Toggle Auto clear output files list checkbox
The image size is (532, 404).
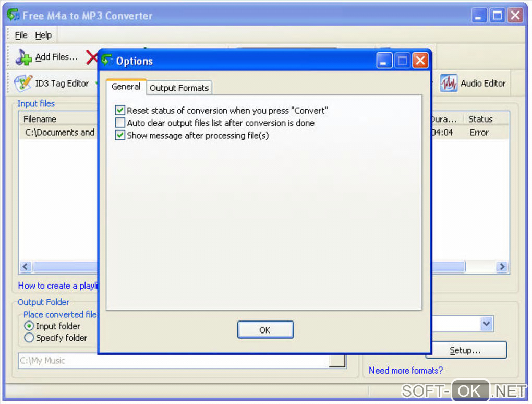120,123
